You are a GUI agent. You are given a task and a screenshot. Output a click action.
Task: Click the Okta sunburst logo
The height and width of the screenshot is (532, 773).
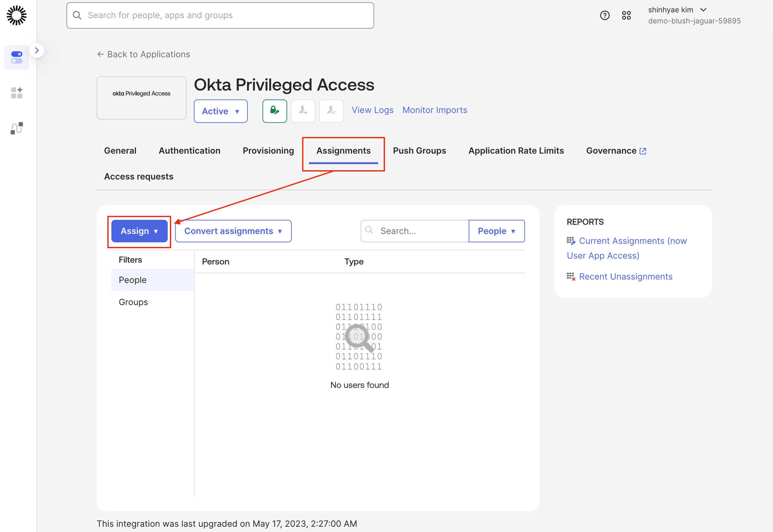[17, 15]
